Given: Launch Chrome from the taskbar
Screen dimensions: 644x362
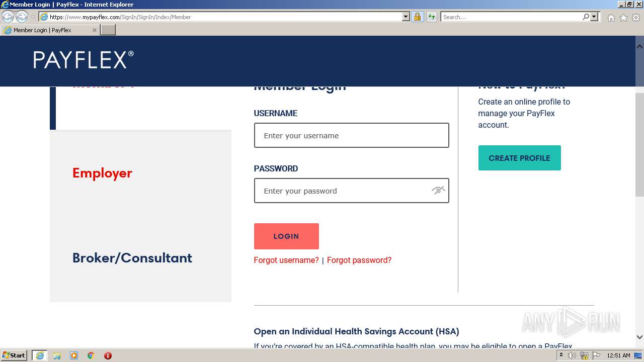Looking at the screenshot, I should (x=91, y=355).
